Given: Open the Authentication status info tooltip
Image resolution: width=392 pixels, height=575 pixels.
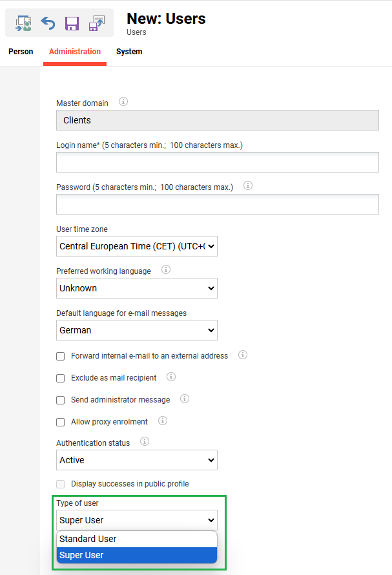Looking at the screenshot, I should [x=145, y=442].
